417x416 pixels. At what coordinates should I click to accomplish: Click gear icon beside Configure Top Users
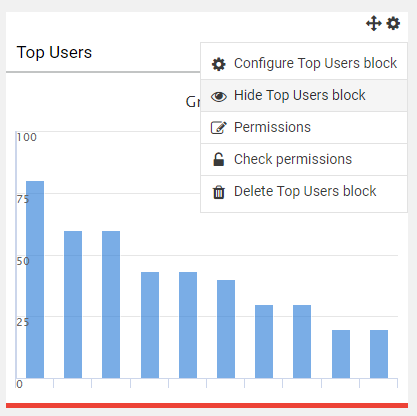[x=219, y=64]
